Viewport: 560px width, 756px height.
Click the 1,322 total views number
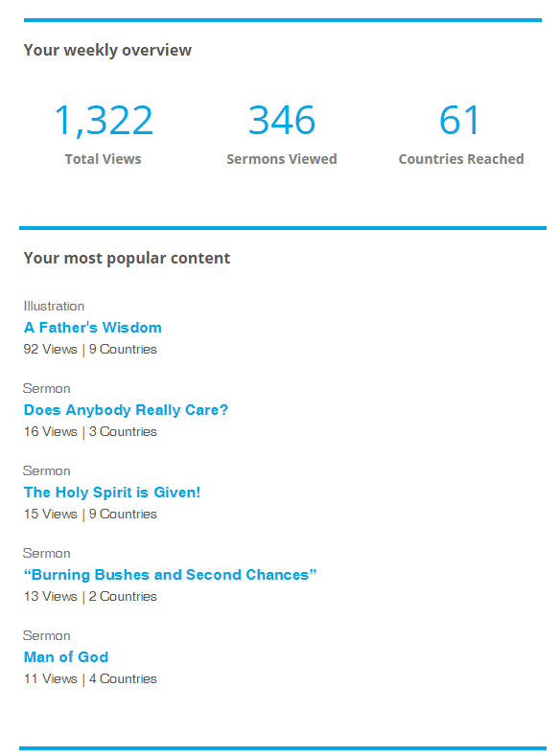[x=104, y=121]
